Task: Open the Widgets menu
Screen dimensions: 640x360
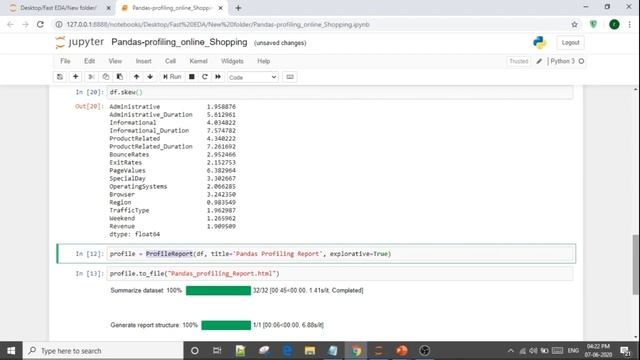Action: [232, 61]
